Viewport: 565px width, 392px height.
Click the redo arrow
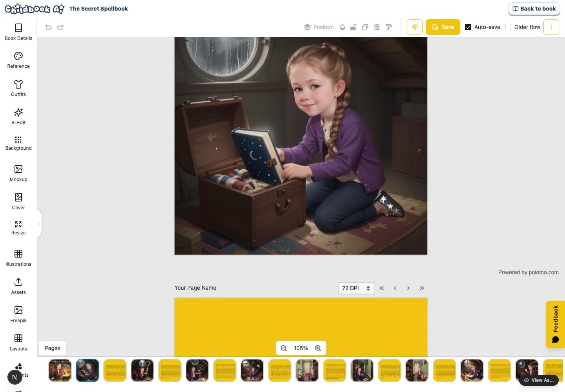coord(60,27)
